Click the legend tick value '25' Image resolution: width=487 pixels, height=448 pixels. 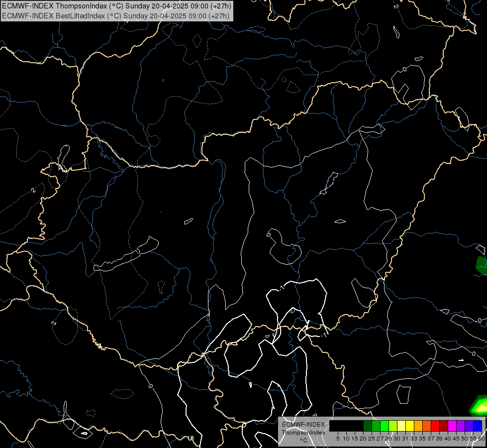tap(372, 439)
